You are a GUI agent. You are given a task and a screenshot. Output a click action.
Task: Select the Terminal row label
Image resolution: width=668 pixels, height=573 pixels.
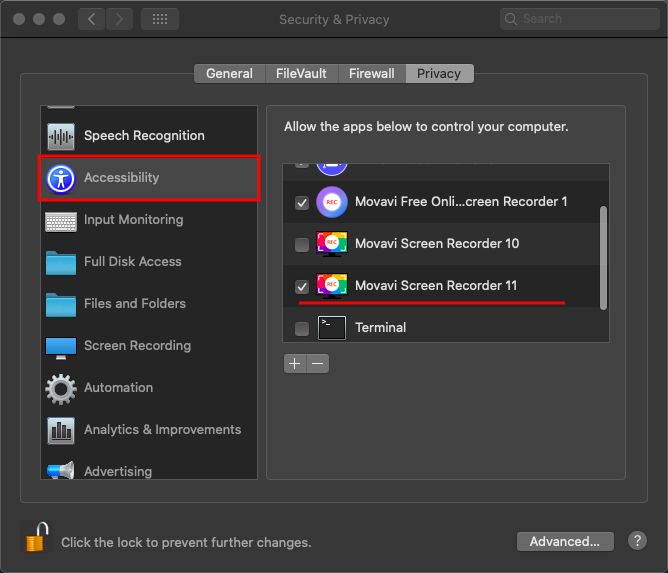[x=380, y=328]
